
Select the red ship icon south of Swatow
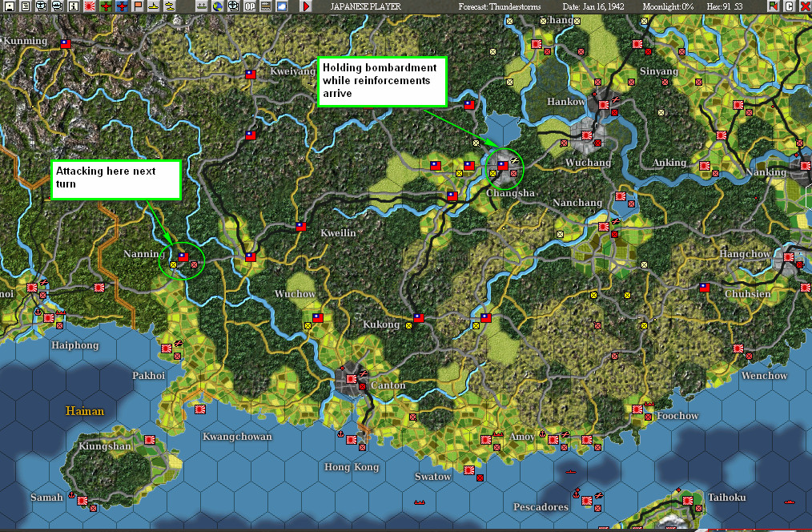click(420, 502)
